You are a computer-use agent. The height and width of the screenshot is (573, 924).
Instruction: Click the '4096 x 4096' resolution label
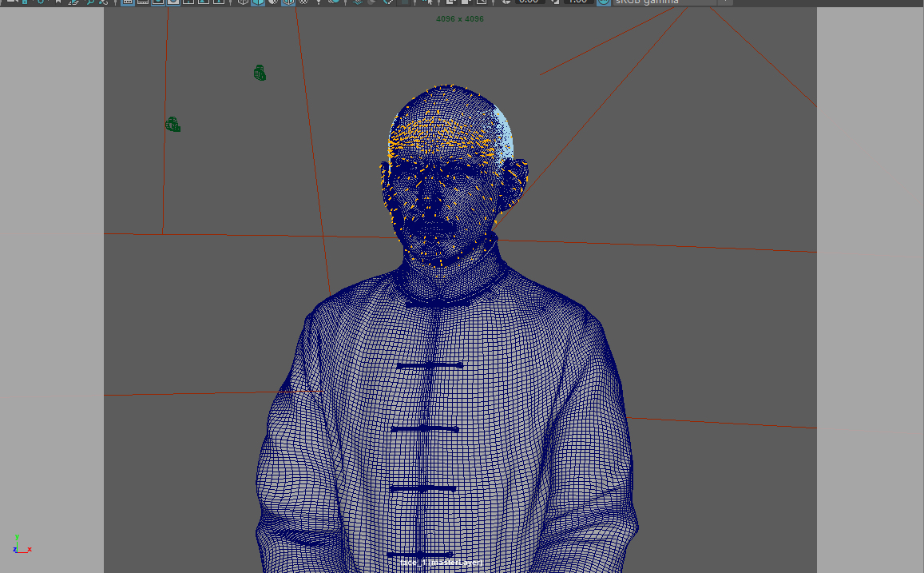(x=460, y=19)
